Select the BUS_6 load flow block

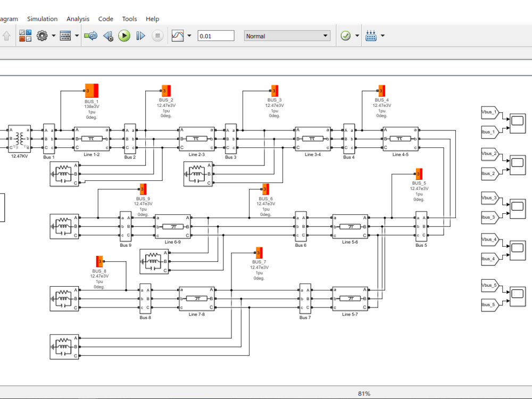265,189
